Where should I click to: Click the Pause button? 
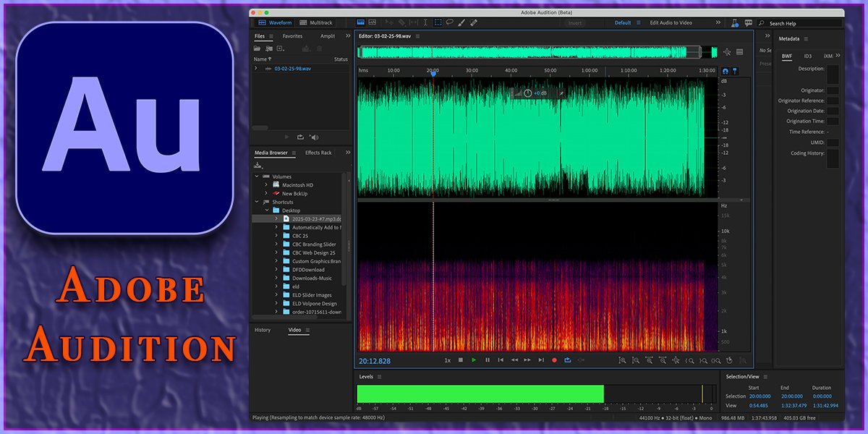pyautogui.click(x=487, y=359)
